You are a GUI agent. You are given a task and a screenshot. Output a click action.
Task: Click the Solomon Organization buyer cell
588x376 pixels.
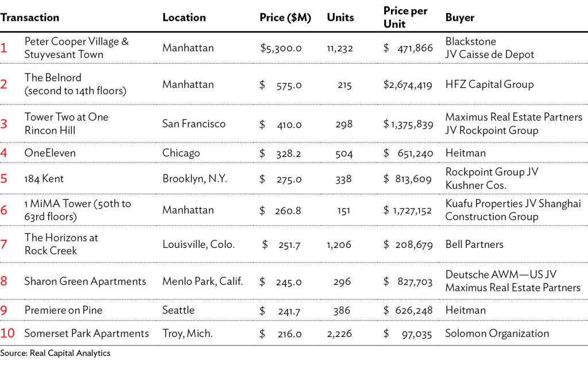497,334
